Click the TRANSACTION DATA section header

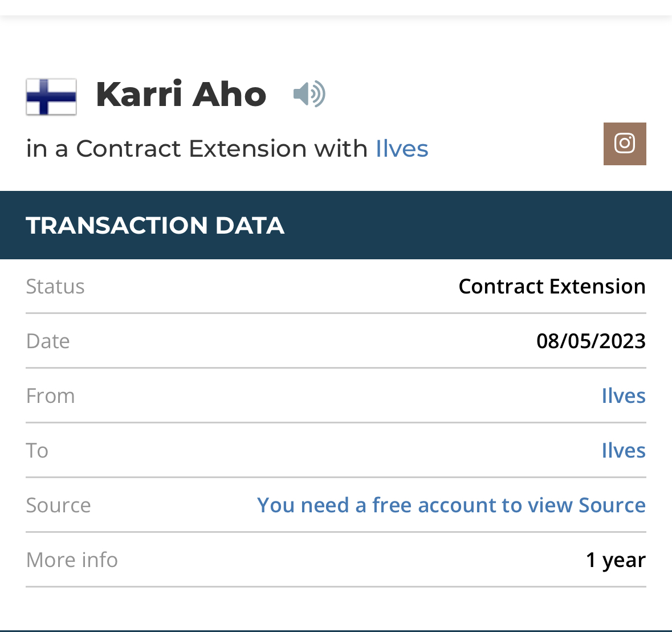pos(155,225)
